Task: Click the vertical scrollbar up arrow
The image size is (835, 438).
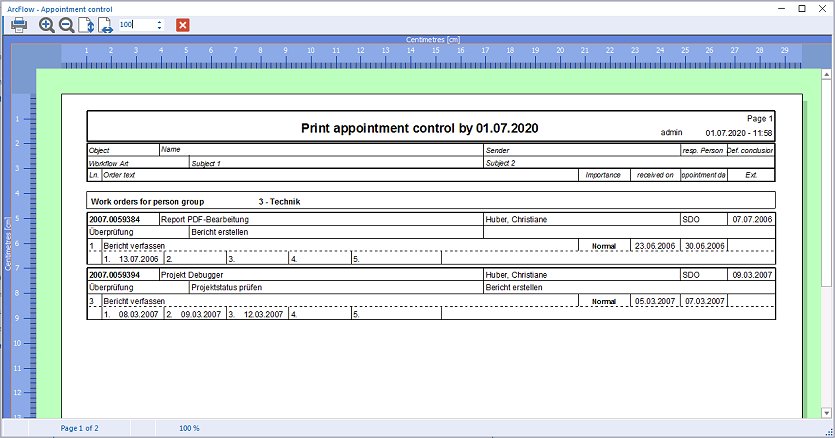Action: [826, 75]
